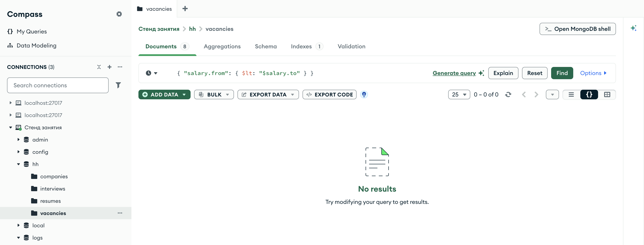The height and width of the screenshot is (245, 644).
Task: Collapse Стенд занятия connection
Action: click(x=11, y=127)
